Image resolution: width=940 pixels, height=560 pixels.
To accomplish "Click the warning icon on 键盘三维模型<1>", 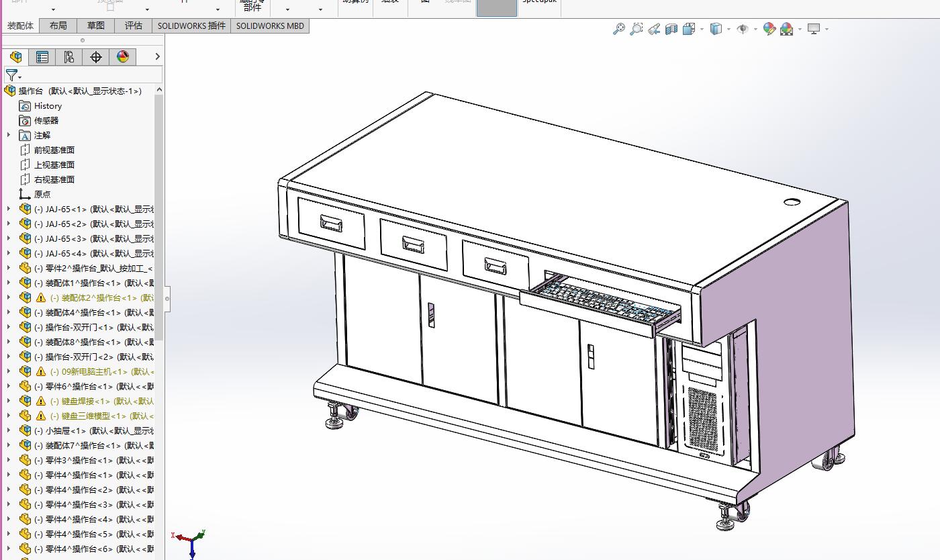I will point(41,416).
